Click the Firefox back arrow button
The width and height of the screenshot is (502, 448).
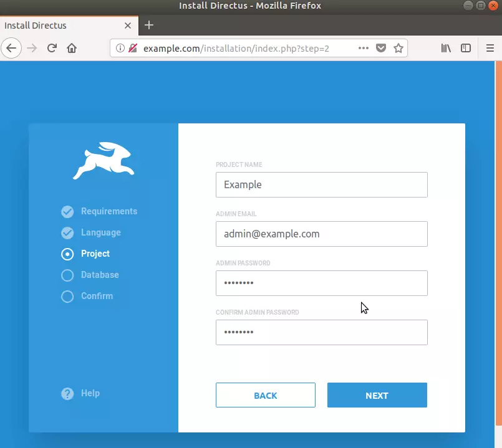[11, 49]
